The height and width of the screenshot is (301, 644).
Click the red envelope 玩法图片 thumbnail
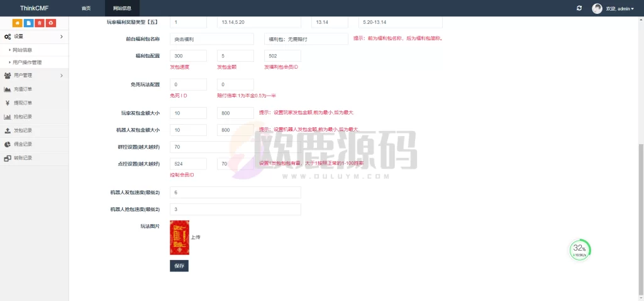(179, 237)
